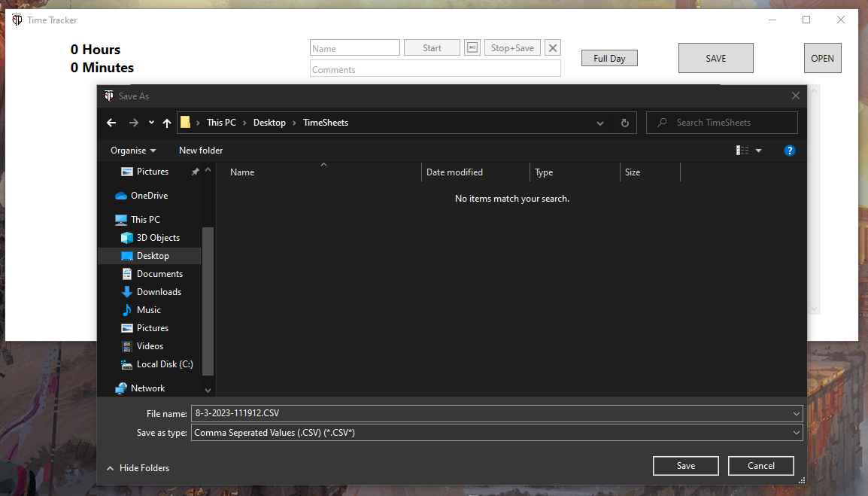Screen dimensions: 868x496
Task: Select Desktop in the breadcrumb path
Action: [x=269, y=123]
